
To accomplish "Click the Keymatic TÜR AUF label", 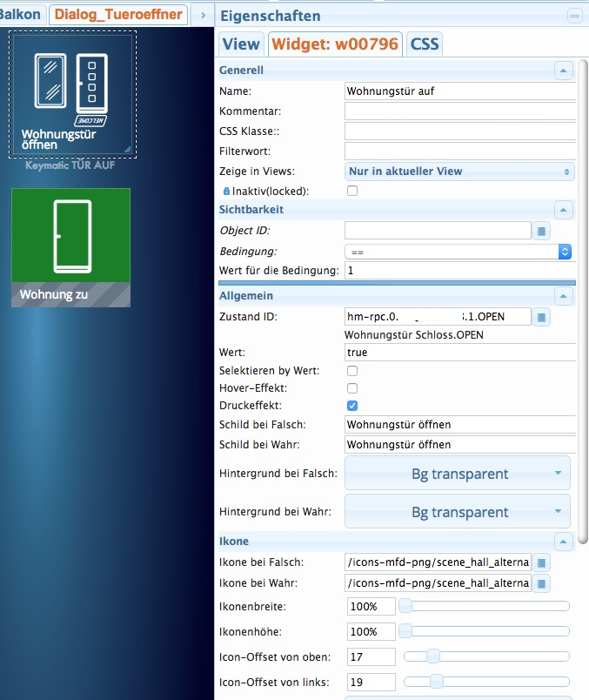I will (x=70, y=165).
